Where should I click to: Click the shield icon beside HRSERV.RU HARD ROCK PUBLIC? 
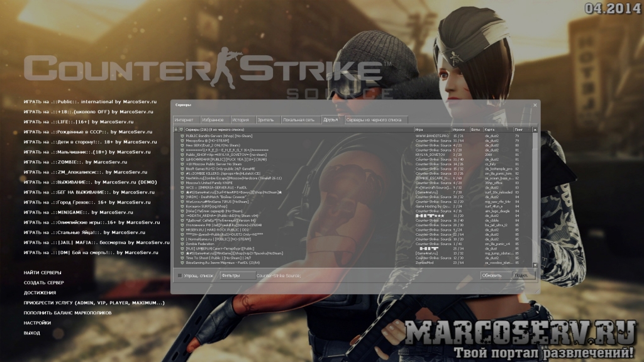(182, 229)
